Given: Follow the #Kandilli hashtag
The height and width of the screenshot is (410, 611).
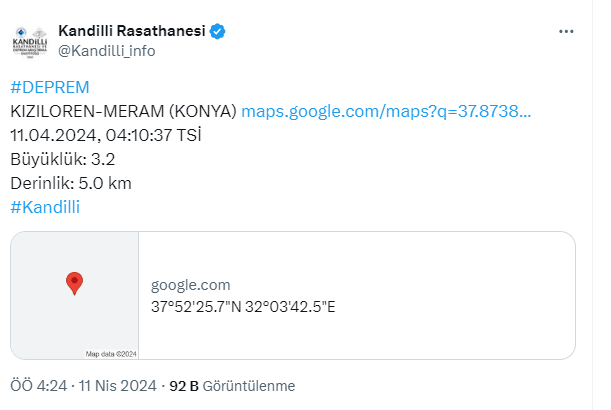Looking at the screenshot, I should [45, 207].
